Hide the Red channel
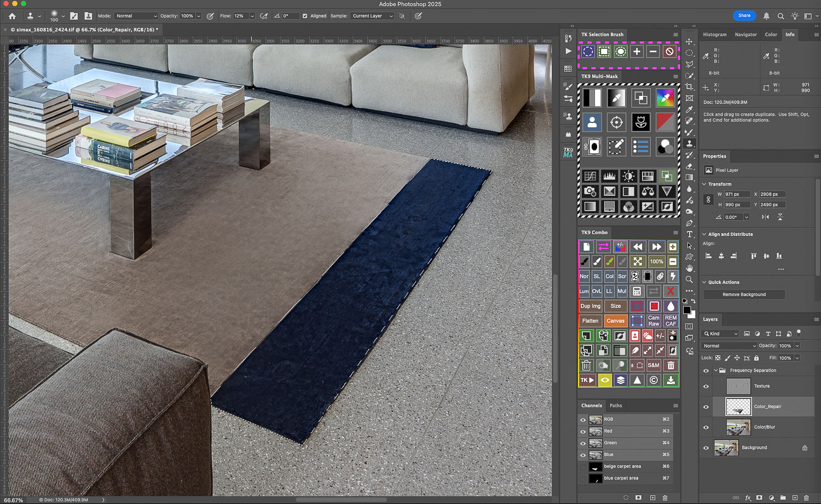The image size is (821, 504). [x=583, y=431]
